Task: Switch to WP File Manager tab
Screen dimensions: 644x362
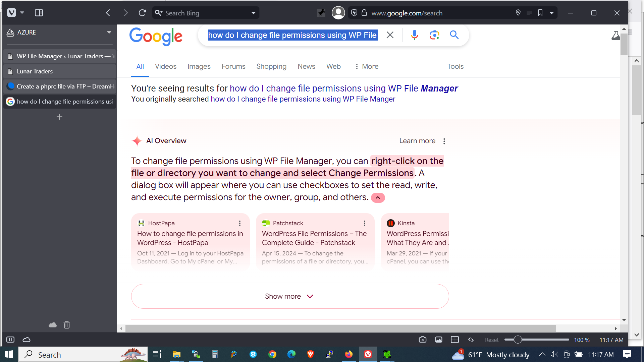Action: coord(60,56)
